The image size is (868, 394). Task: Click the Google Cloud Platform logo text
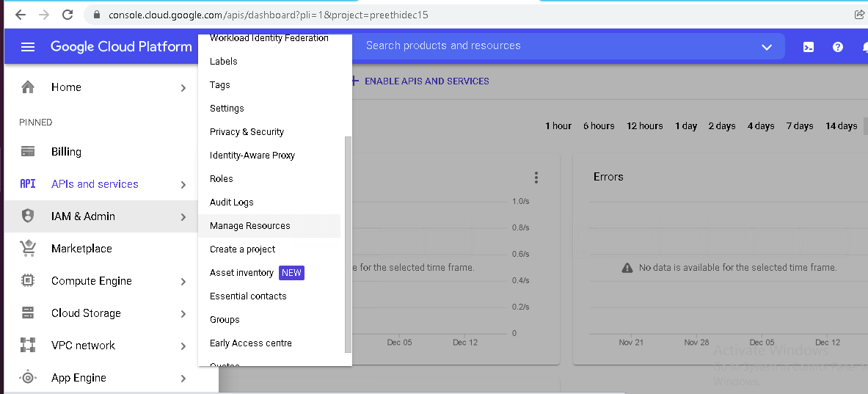pyautogui.click(x=121, y=46)
